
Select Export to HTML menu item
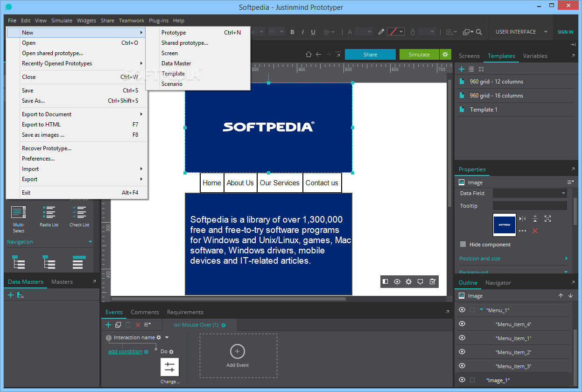point(77,125)
